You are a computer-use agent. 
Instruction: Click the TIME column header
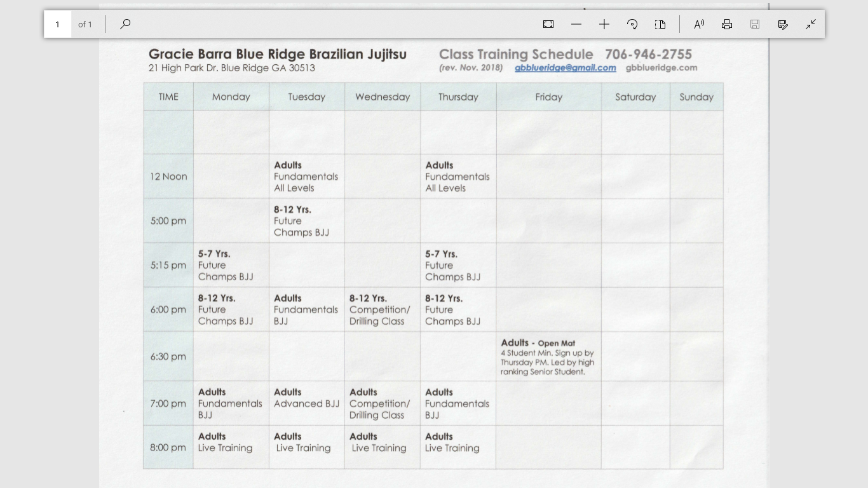click(x=168, y=97)
